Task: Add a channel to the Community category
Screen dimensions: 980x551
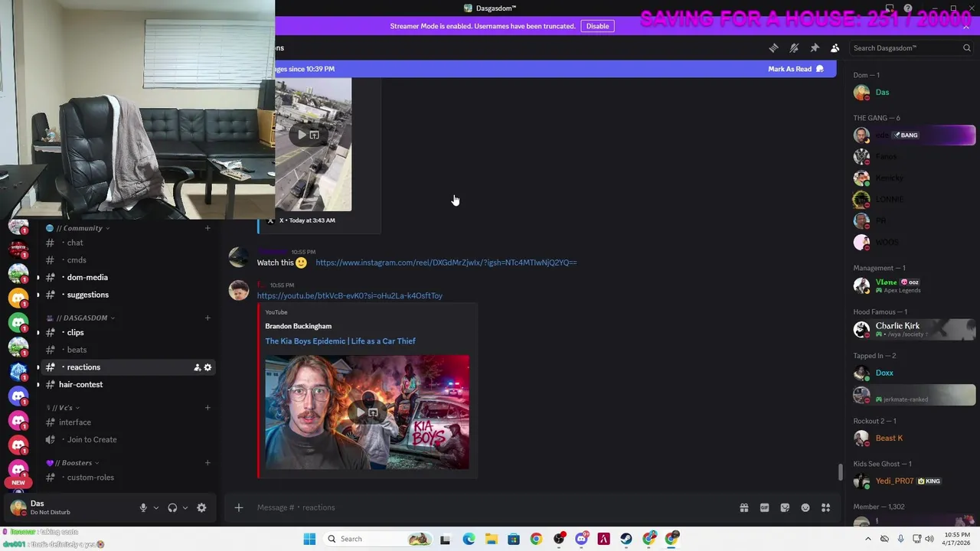Action: pyautogui.click(x=207, y=228)
